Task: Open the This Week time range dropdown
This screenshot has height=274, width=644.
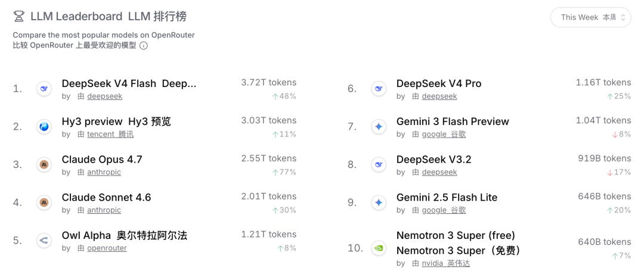Action: [590, 17]
